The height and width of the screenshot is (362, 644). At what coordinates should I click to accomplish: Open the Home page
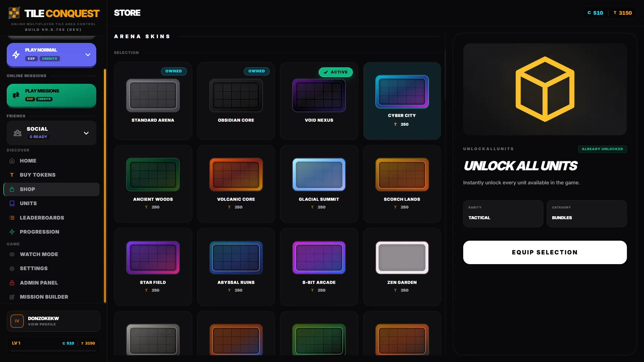pos(52,161)
